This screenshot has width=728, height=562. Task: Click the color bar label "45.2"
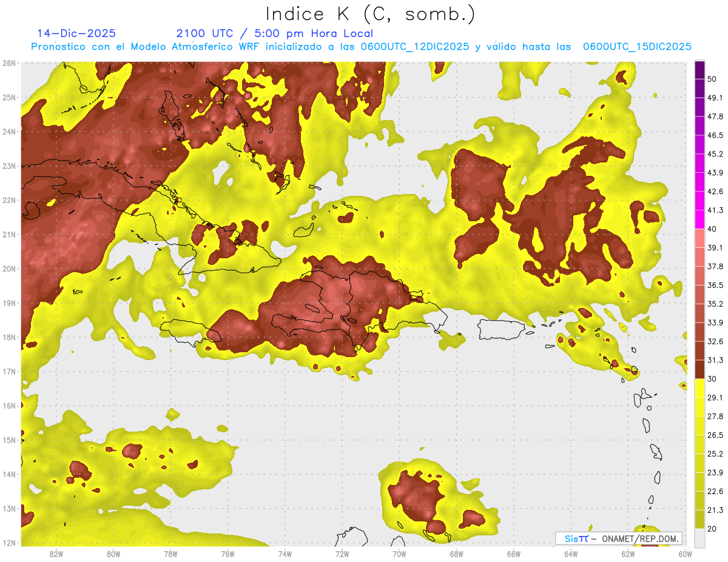point(715,154)
